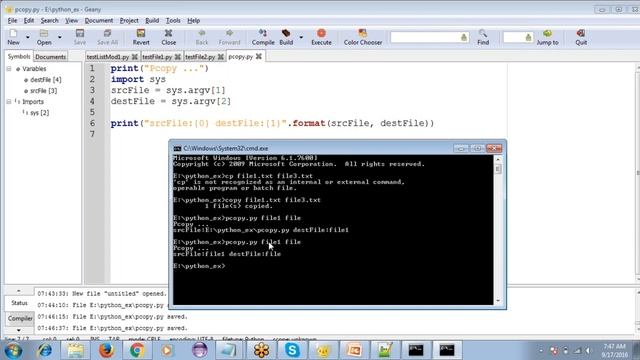Open the Edit menu
This screenshot has width=640, height=360.
click(29, 20)
